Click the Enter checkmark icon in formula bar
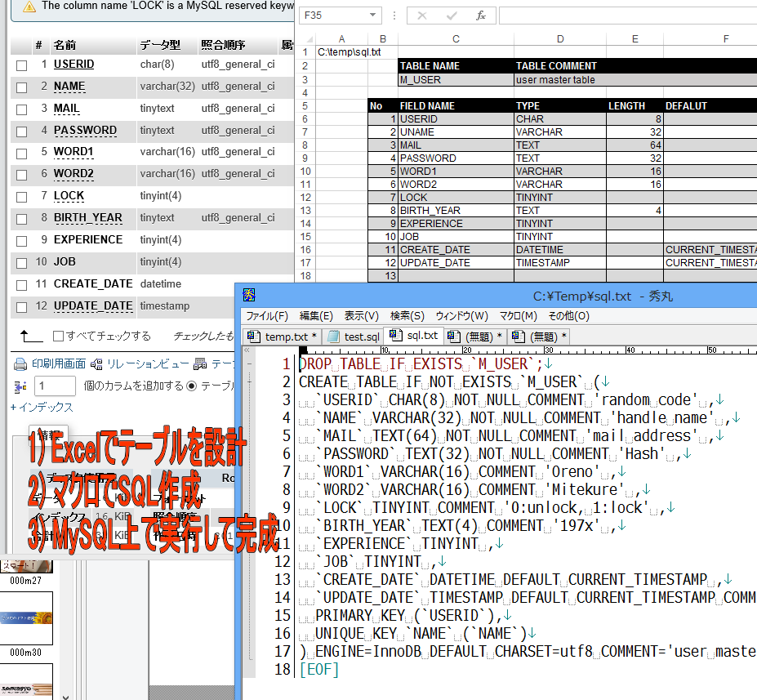 pyautogui.click(x=452, y=16)
